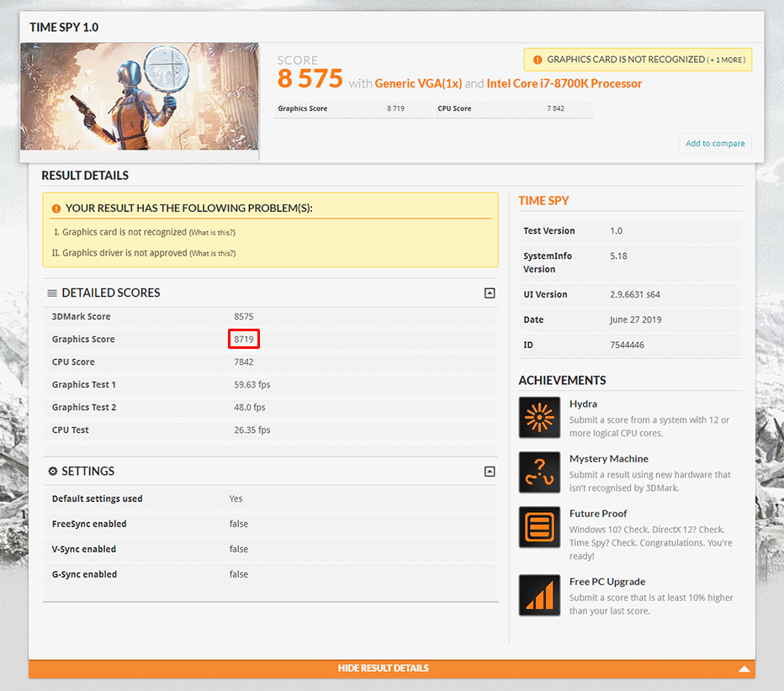The image size is (784, 691).
Task: Click the orange TIME SPY info heading
Action: 543,201
